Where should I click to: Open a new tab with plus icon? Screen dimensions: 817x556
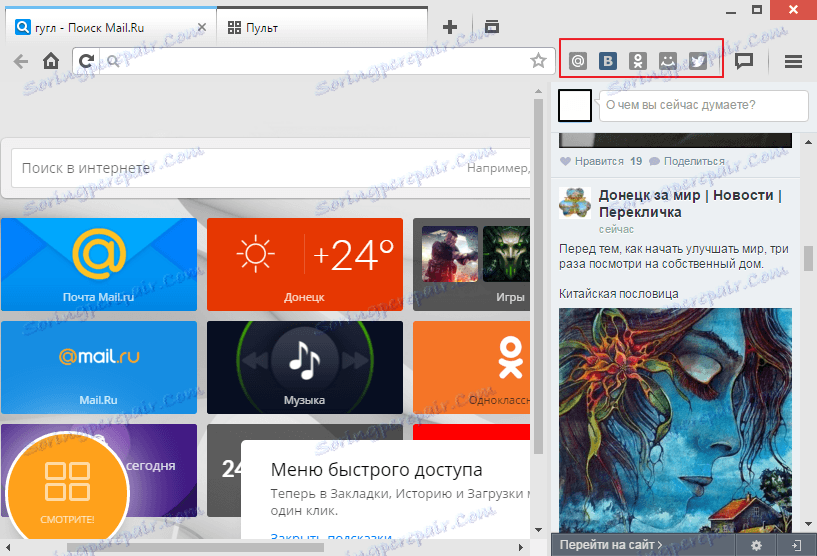tap(450, 27)
